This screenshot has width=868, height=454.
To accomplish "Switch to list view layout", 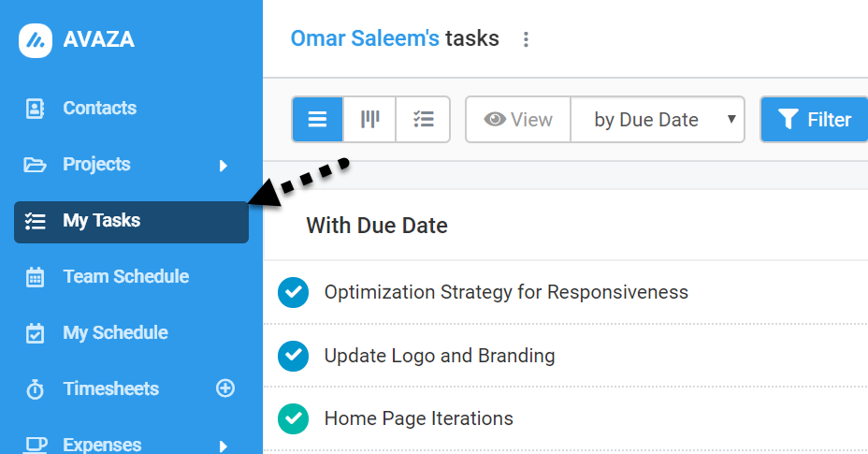I will 317,119.
